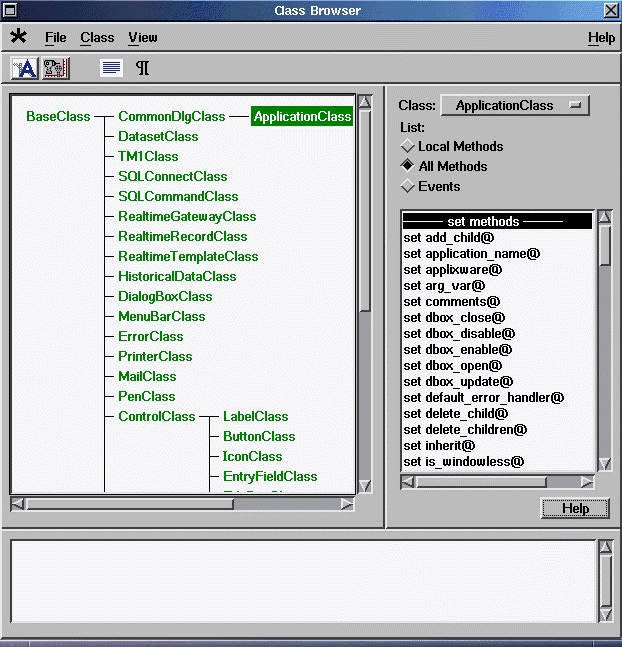Open the Class dropdown showing ApplicationClass
The width and height of the screenshot is (622, 647).
coord(515,105)
